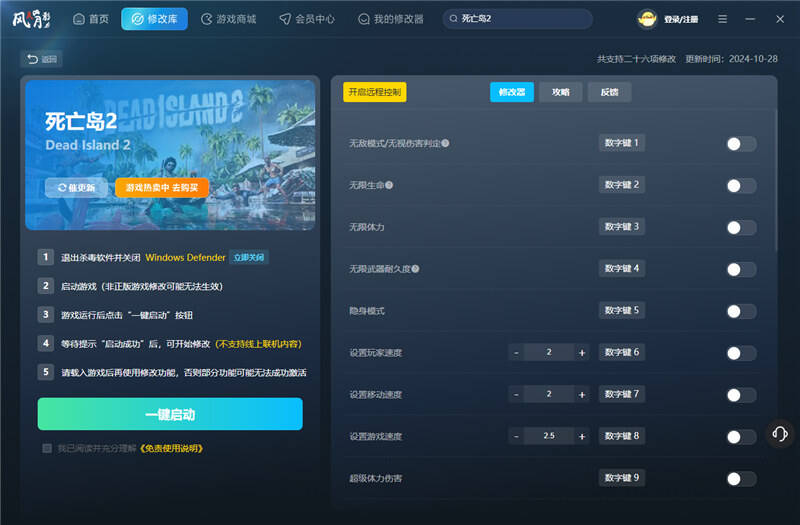Click the help icon beside 无敌模式

[x=445, y=143]
